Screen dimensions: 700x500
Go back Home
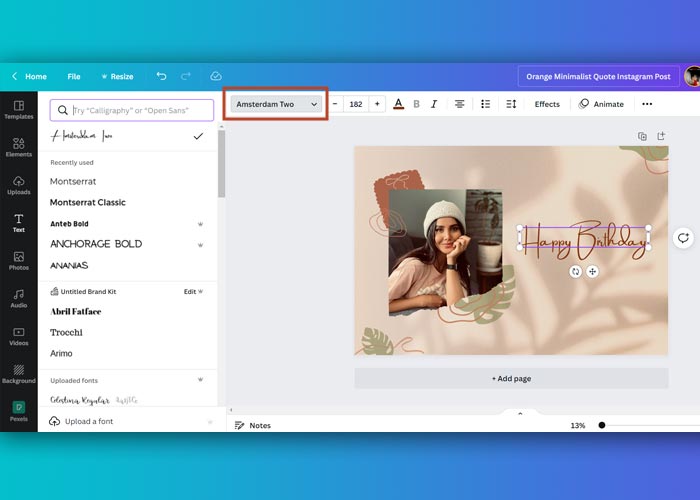click(x=29, y=76)
